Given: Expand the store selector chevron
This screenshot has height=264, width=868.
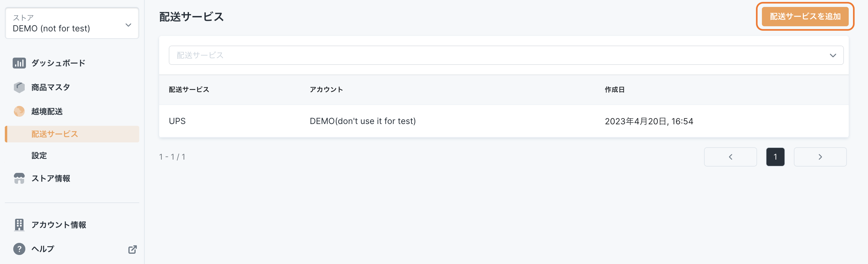Looking at the screenshot, I should coord(128,25).
